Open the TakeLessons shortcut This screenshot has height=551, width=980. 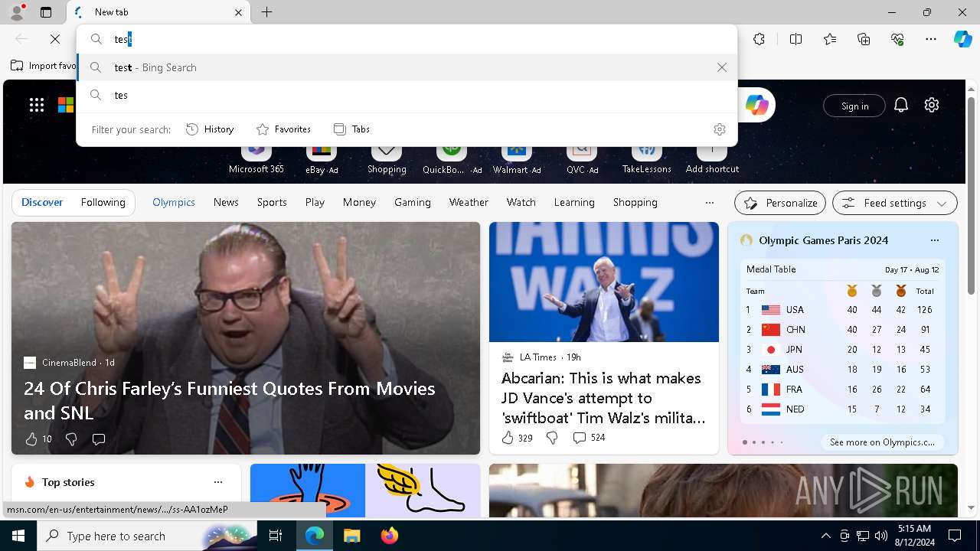(646, 159)
